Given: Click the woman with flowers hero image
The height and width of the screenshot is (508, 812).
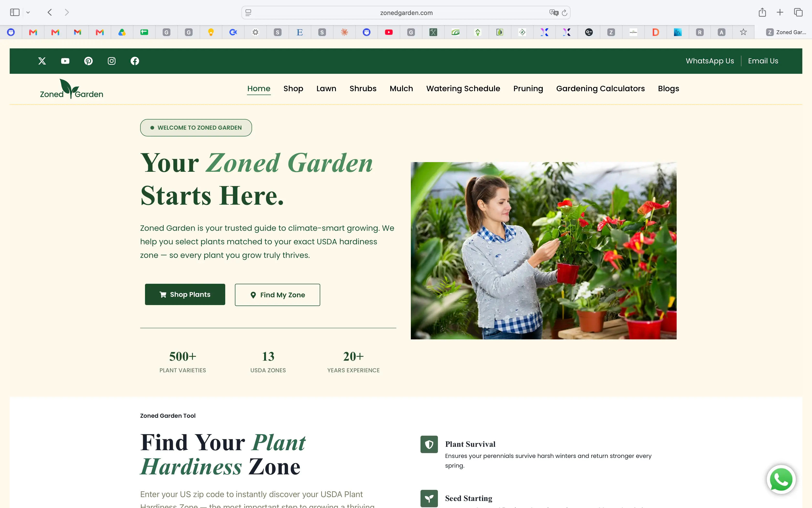Looking at the screenshot, I should [544, 251].
